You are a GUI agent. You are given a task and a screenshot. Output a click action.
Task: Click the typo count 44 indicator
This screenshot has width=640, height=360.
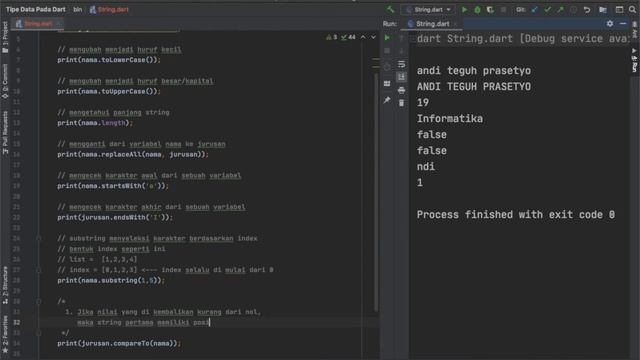(x=349, y=37)
